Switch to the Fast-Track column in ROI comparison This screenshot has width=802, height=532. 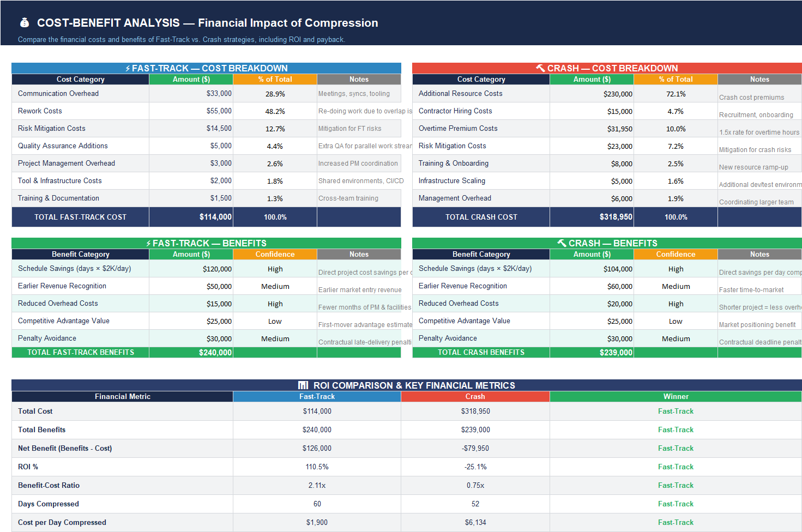pyautogui.click(x=317, y=396)
